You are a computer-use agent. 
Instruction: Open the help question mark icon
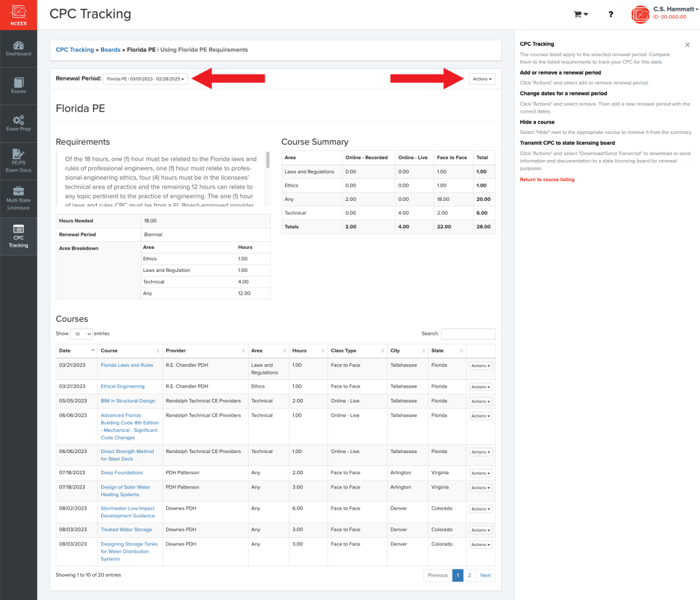[x=610, y=14]
